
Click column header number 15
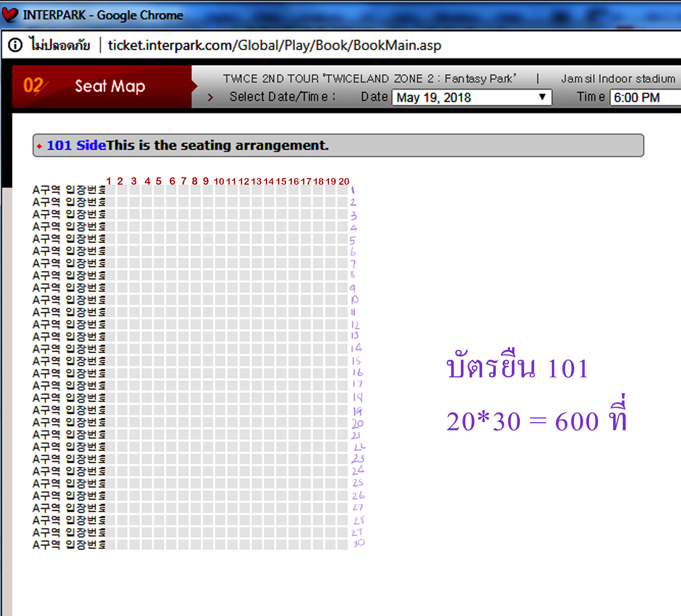(281, 181)
